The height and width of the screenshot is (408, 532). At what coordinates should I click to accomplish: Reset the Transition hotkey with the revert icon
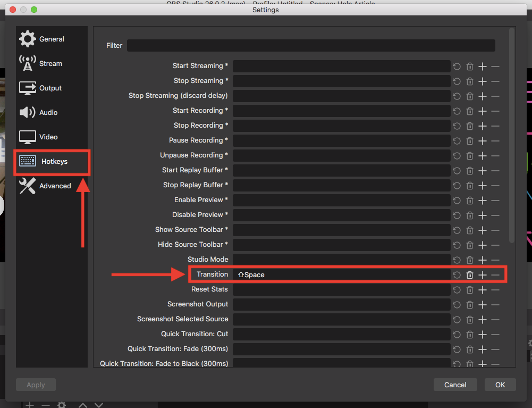(457, 275)
